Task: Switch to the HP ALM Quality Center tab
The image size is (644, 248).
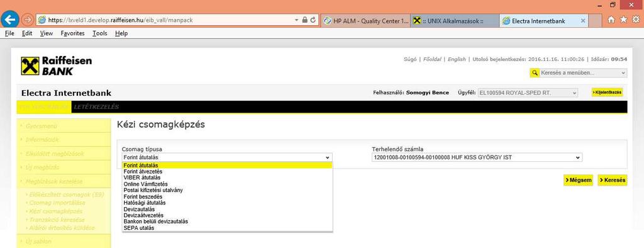Action: point(365,21)
